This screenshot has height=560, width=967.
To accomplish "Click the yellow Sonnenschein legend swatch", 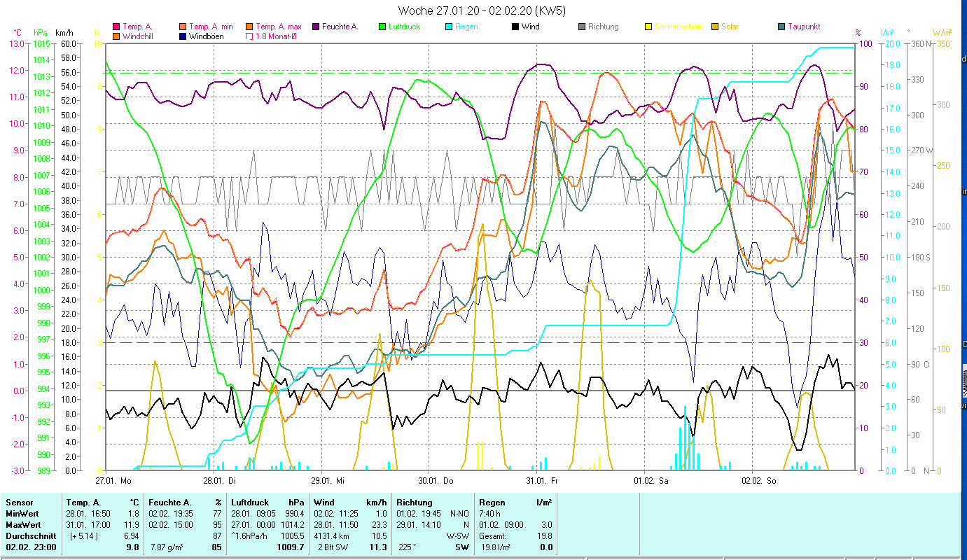I will (648, 27).
